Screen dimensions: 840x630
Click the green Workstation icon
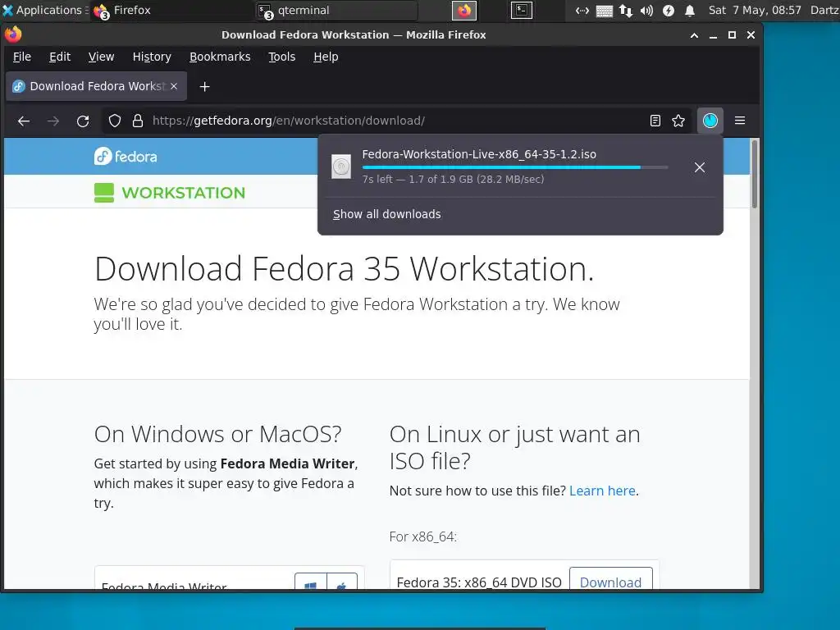[104, 193]
